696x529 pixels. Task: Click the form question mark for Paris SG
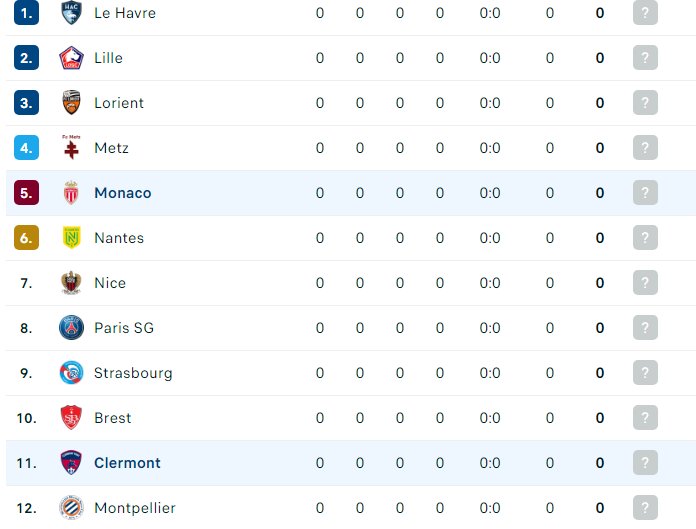coord(645,328)
